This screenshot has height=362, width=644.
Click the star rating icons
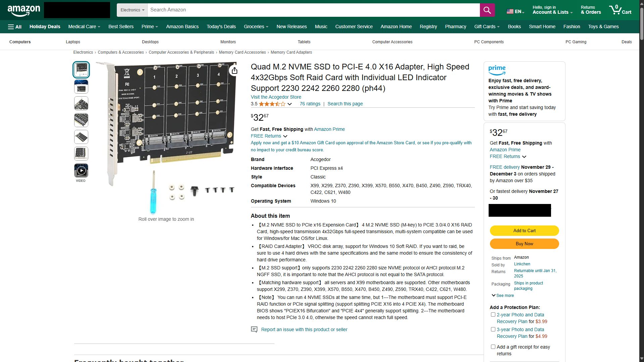(x=272, y=104)
